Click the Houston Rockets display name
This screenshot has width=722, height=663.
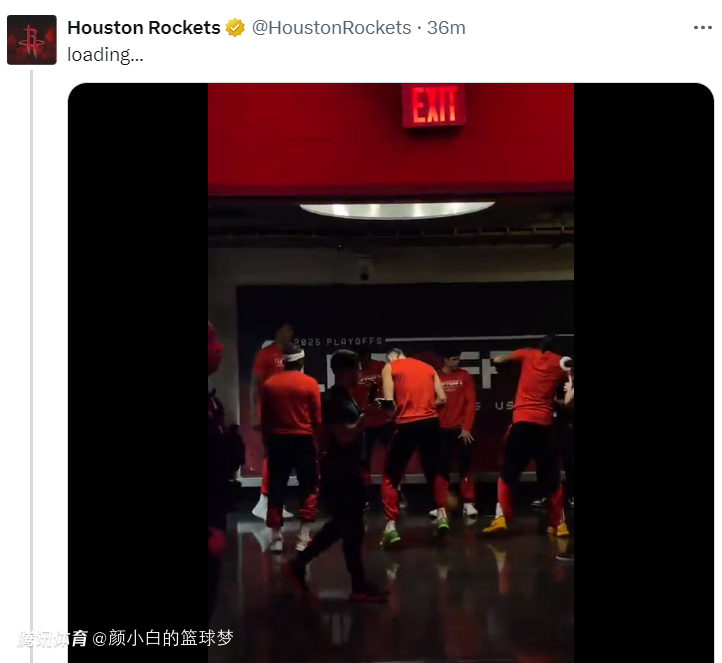[x=144, y=28]
